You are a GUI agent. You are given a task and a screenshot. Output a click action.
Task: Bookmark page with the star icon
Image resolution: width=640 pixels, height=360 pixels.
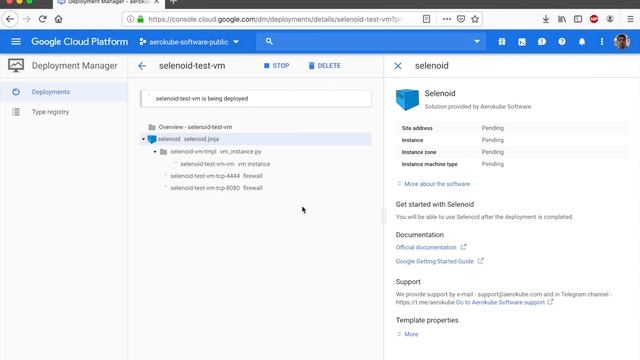click(x=475, y=19)
